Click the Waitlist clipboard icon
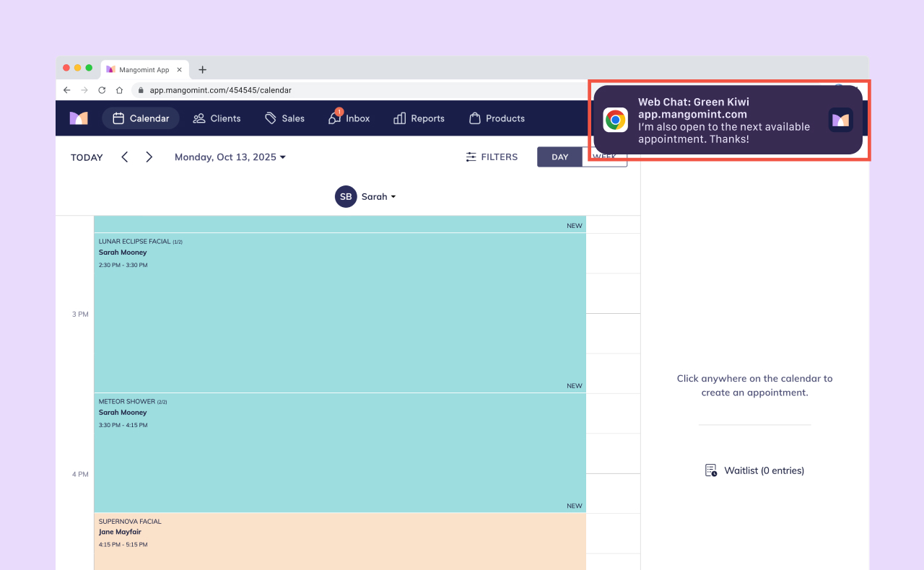This screenshot has height=570, width=924. click(711, 470)
